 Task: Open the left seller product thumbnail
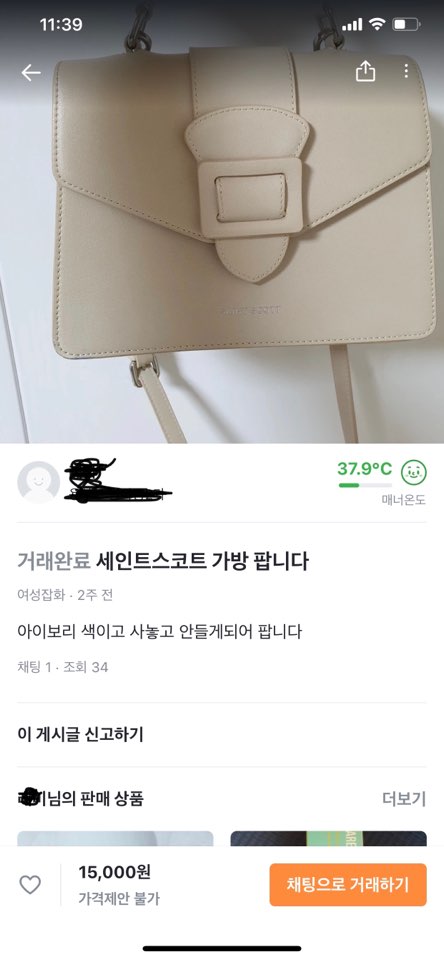click(115, 839)
